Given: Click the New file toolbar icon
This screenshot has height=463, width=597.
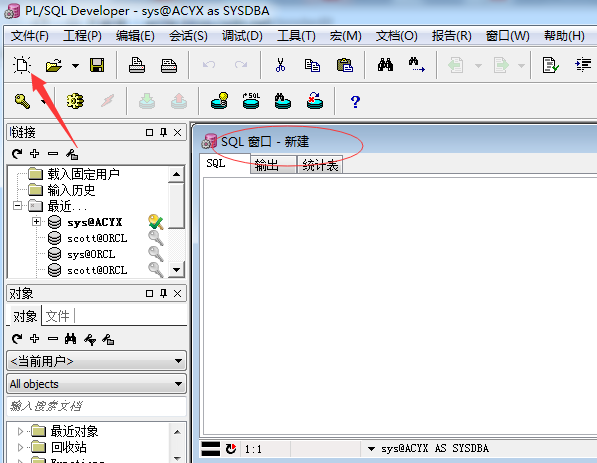Looking at the screenshot, I should click(22, 65).
